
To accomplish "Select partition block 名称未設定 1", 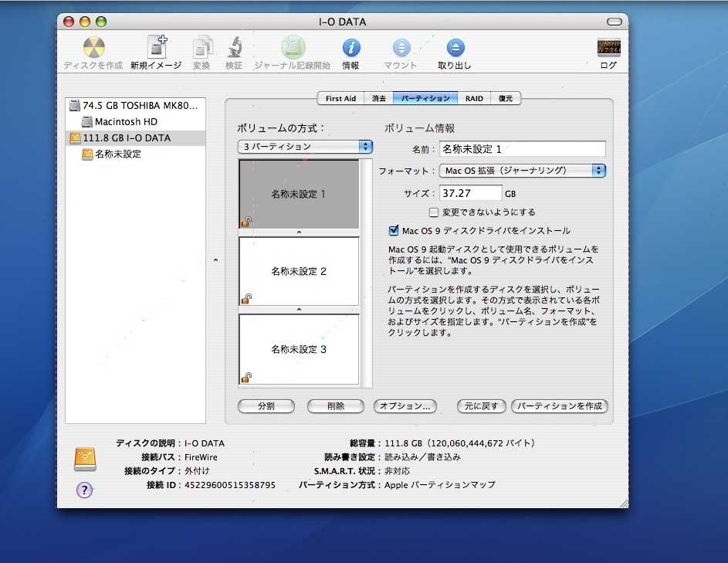I will point(299,194).
